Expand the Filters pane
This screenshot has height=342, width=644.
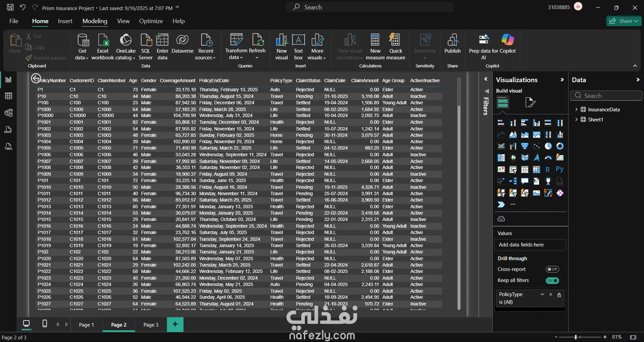click(x=486, y=79)
